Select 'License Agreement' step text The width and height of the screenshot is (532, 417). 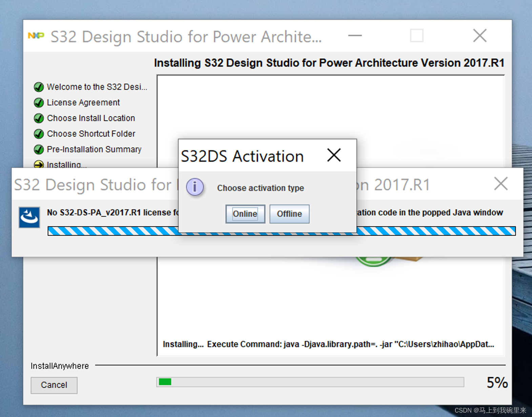[83, 103]
